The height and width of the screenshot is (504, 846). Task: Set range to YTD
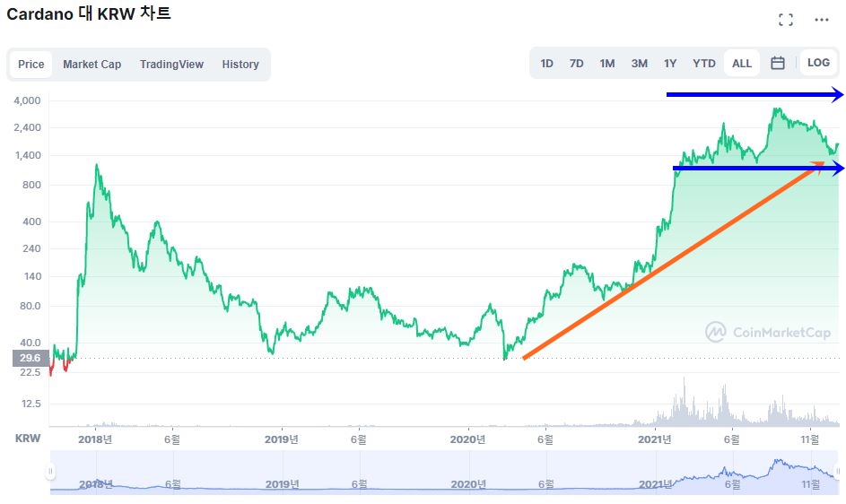(704, 63)
